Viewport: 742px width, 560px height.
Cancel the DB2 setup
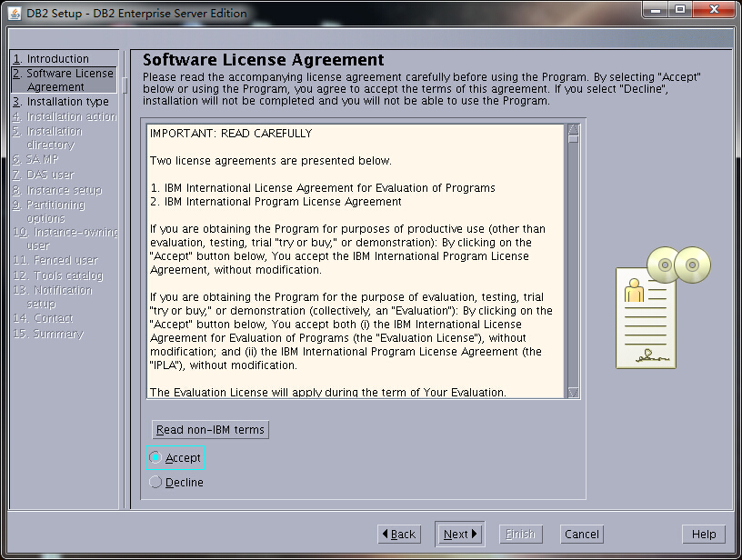(582, 534)
